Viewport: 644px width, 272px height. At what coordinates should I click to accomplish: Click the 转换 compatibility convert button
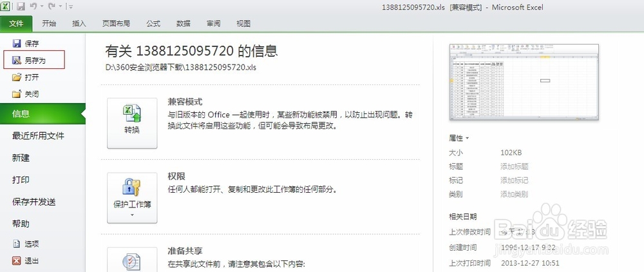click(x=132, y=123)
